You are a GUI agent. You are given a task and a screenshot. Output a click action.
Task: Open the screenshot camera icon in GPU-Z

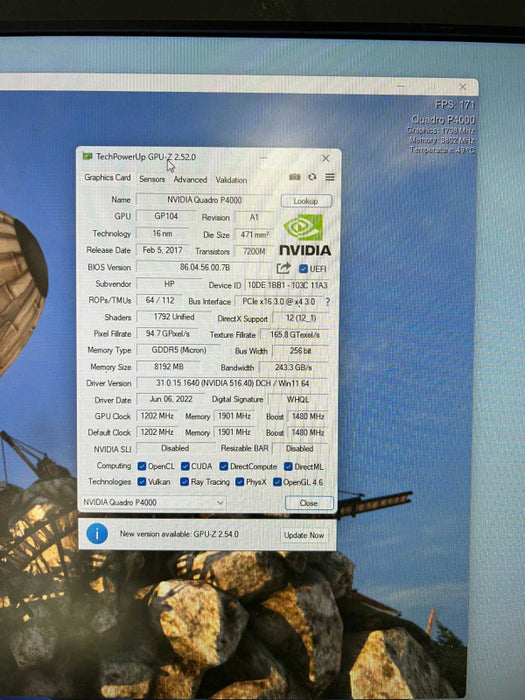coord(295,177)
